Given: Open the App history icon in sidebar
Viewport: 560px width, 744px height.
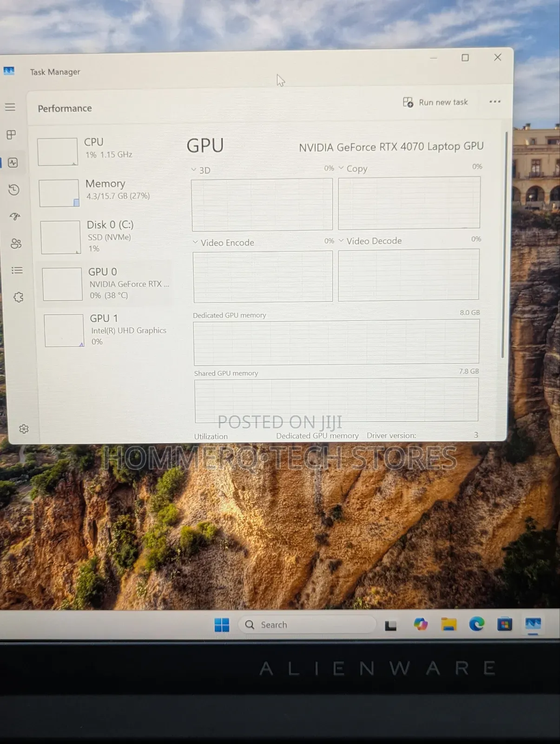Looking at the screenshot, I should click(x=14, y=190).
